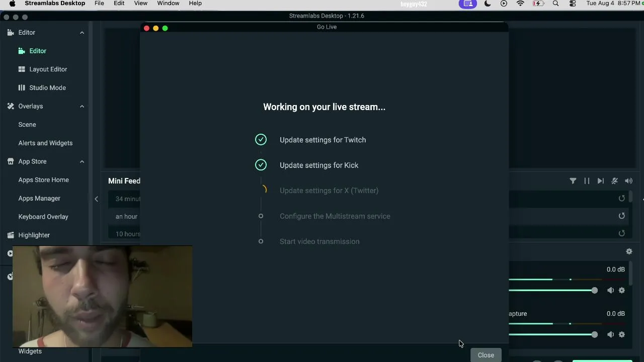
Task: Open settings gear for capture audio source
Action: pyautogui.click(x=622, y=334)
